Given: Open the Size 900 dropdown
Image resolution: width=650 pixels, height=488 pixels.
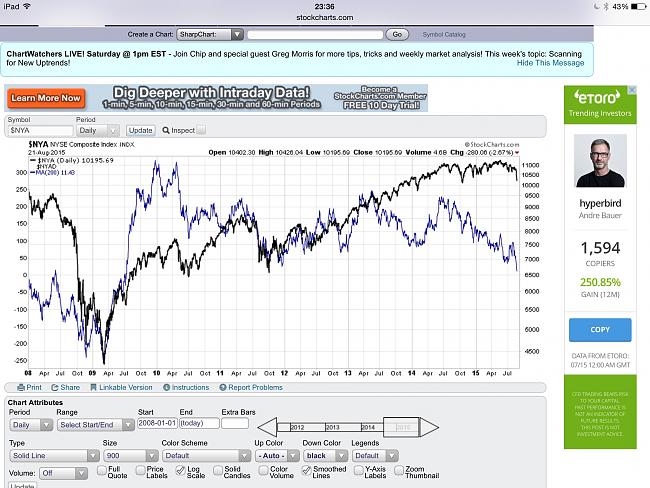Looking at the screenshot, I should (131, 456).
